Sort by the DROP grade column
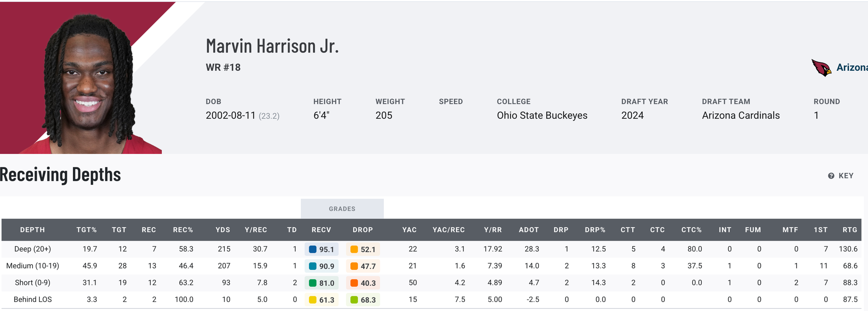868x311 pixels. click(x=362, y=230)
